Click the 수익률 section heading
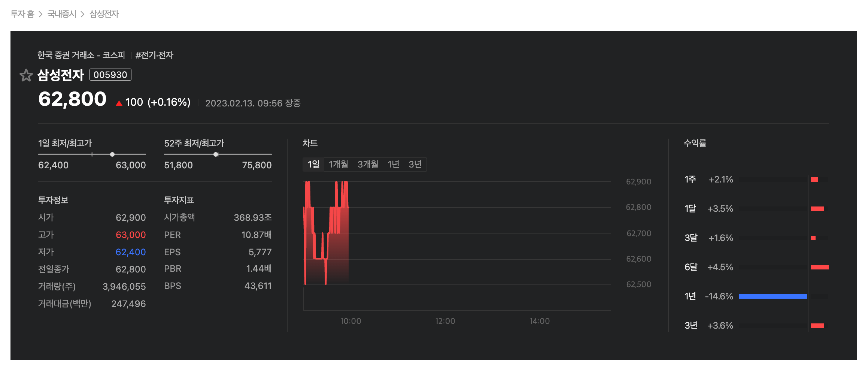Viewport: 868px width, 374px height. click(695, 143)
